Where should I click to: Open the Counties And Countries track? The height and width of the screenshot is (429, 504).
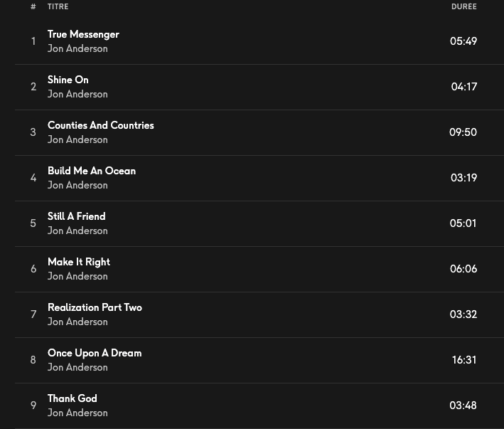pos(101,125)
